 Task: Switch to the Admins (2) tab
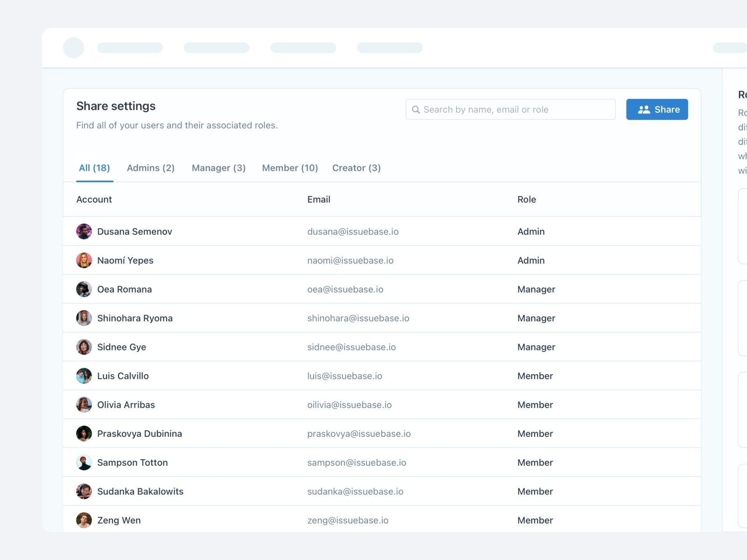(150, 168)
